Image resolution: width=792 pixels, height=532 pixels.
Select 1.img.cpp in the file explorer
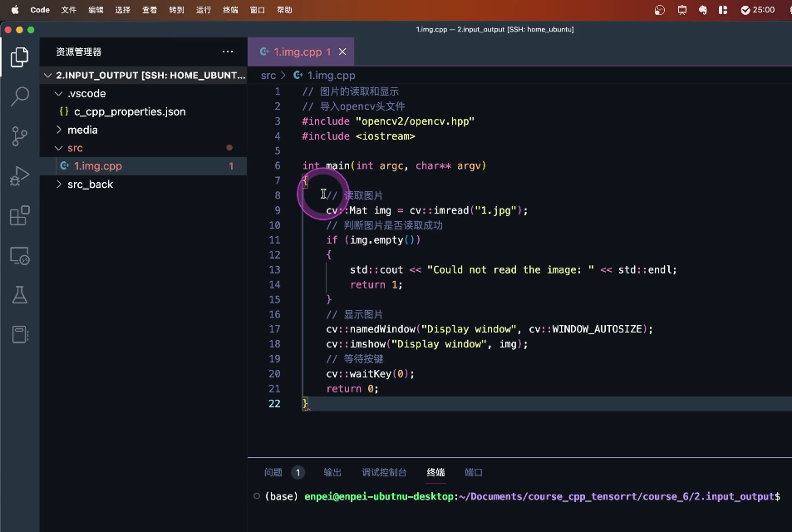pyautogui.click(x=98, y=166)
